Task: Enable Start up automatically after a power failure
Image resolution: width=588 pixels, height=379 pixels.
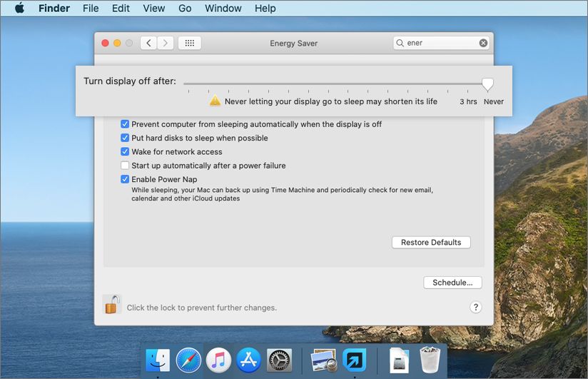Action: (x=125, y=166)
